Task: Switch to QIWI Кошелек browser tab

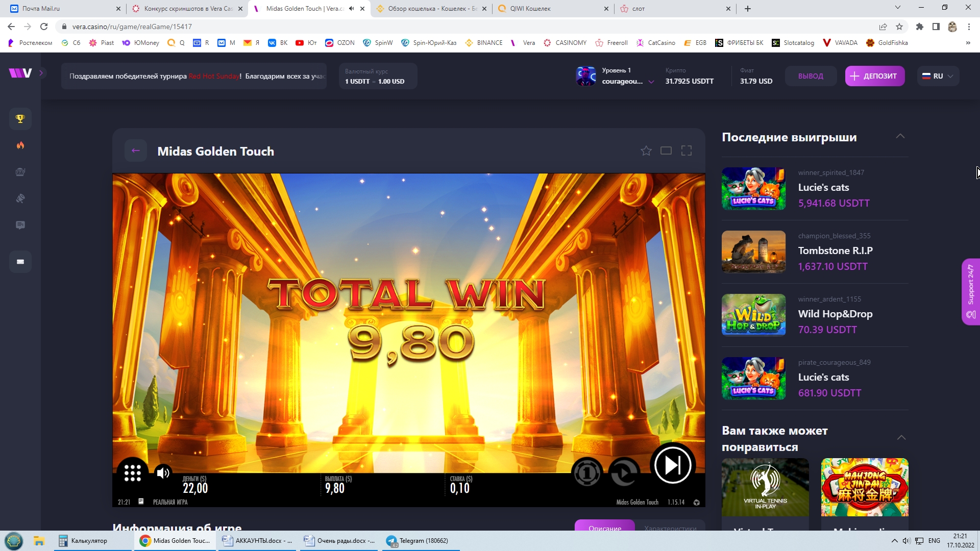Action: (x=553, y=9)
